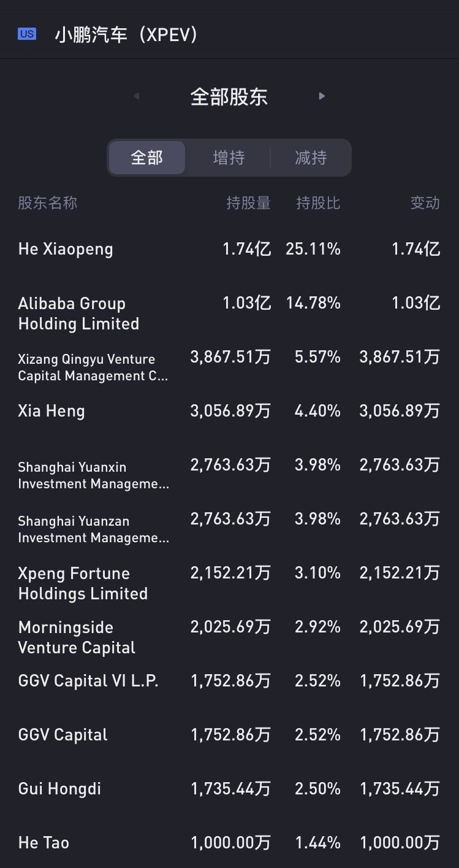459x868 pixels.
Task: Open Alibaba Group Holding Limited row
Action: (x=78, y=313)
